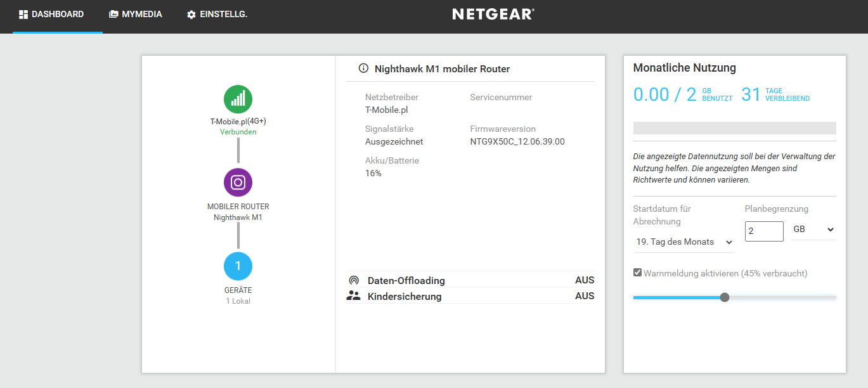Open the Kindersicherung row
Screen dimensions: 868x388
tap(470, 296)
